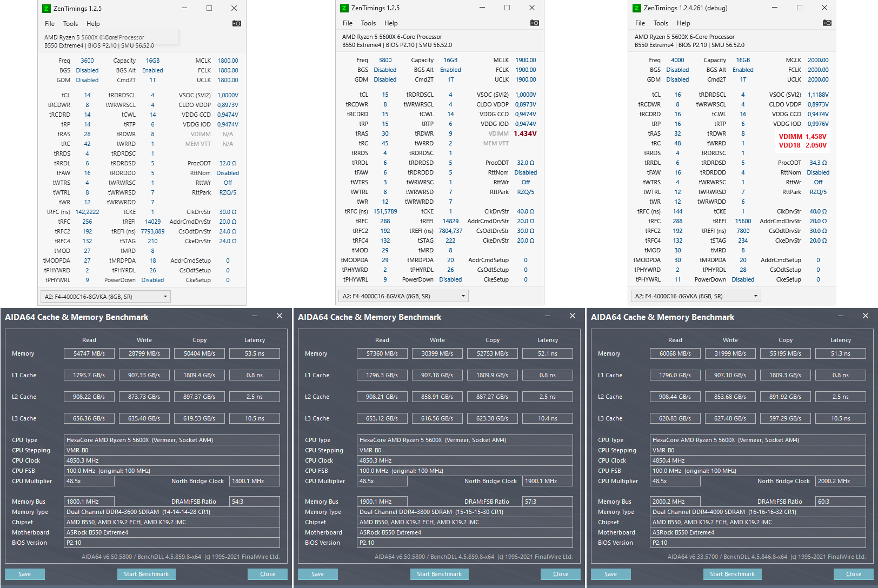Open the Tools menu in the ZenTimings debug window
This screenshot has height=588, width=878.
click(x=661, y=23)
